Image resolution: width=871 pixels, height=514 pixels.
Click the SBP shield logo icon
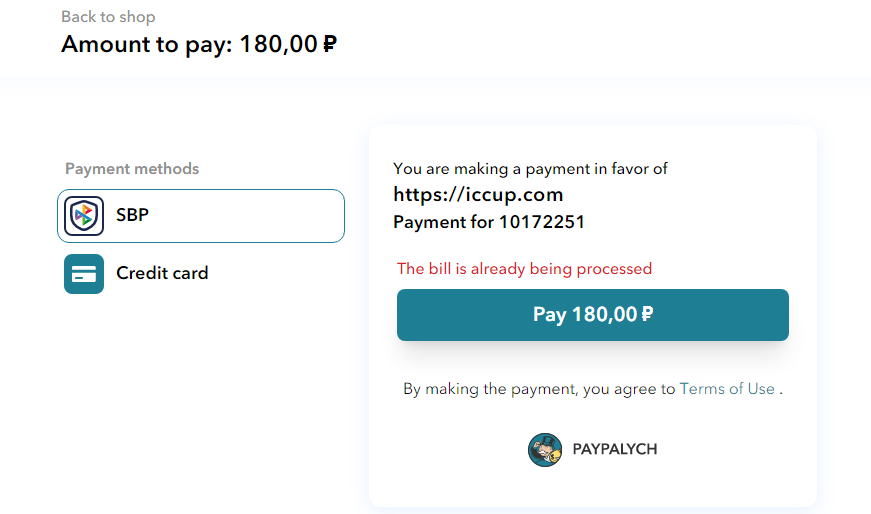[84, 216]
